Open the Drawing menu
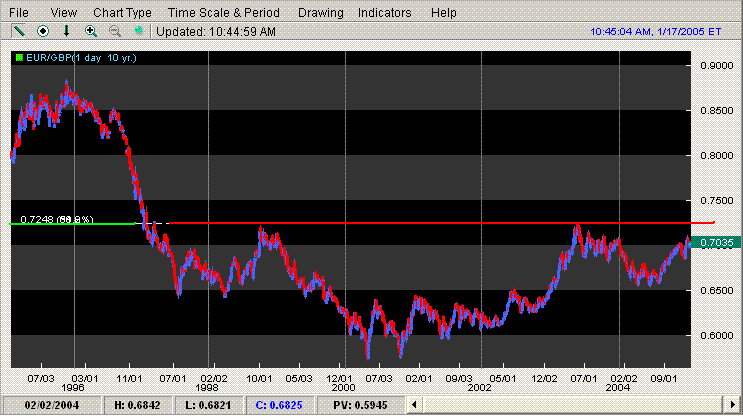The image size is (743, 416). (320, 13)
